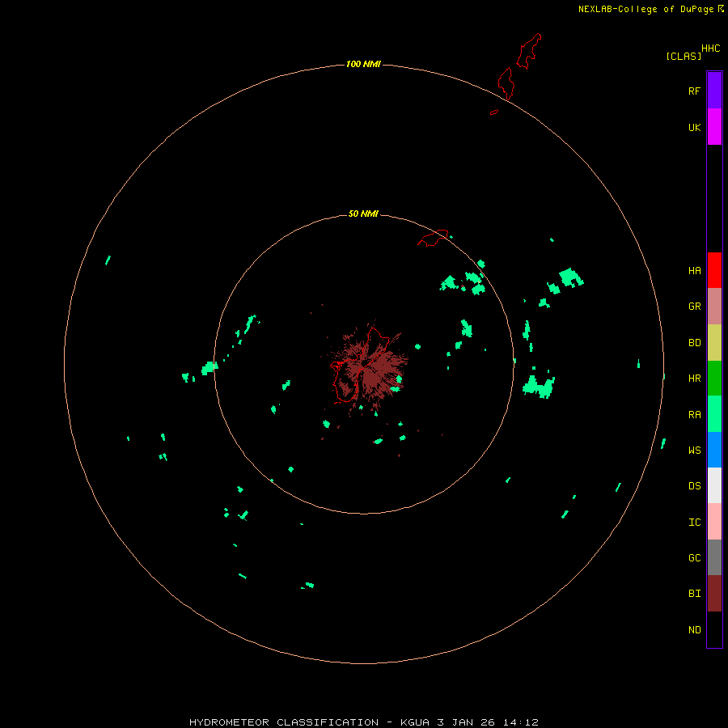The image size is (728, 728).
Task: Select the DS white legend swatch
Action: pos(714,485)
